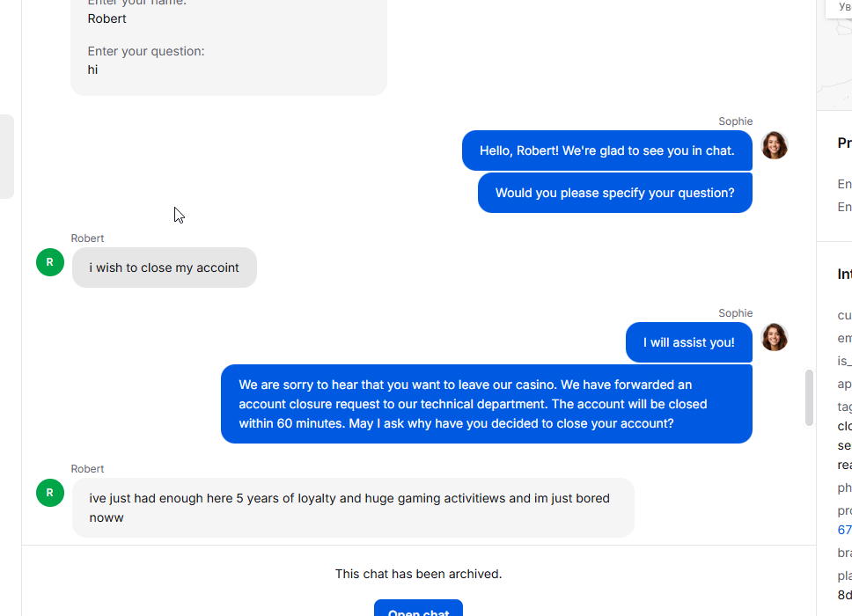Click Sophie's avatar next to 'I will assist you!'

coord(775,337)
